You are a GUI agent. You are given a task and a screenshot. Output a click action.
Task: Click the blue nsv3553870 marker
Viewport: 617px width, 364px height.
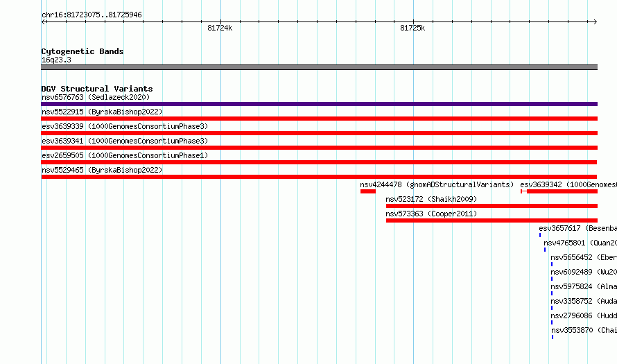pos(553,337)
